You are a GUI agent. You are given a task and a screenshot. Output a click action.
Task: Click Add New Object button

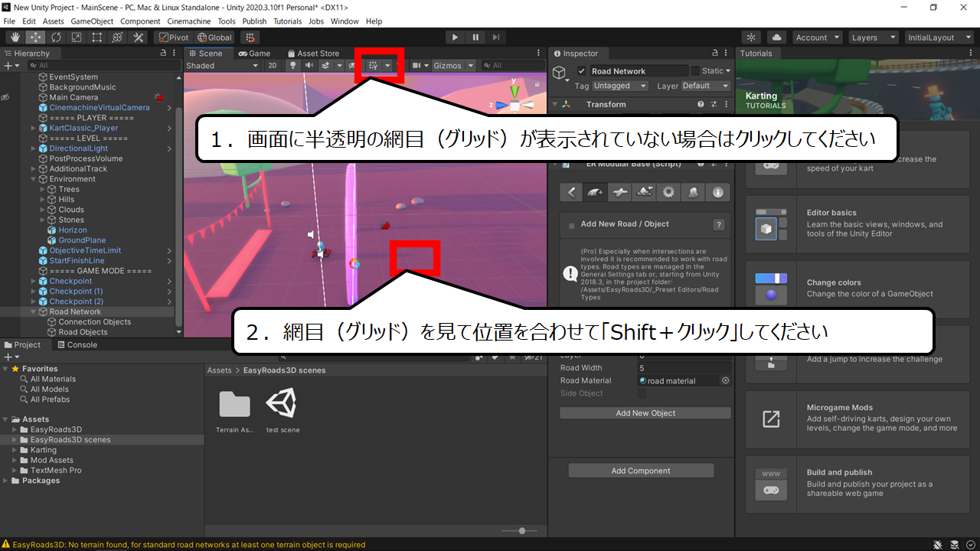pyautogui.click(x=645, y=413)
